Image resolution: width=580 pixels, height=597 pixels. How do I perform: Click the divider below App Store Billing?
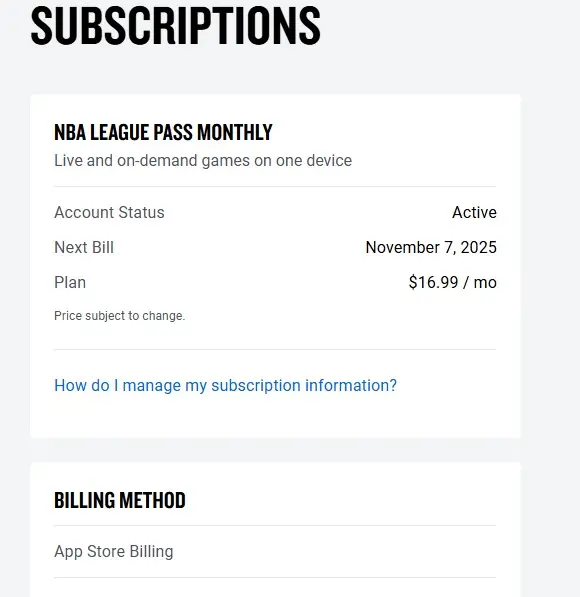point(275,578)
